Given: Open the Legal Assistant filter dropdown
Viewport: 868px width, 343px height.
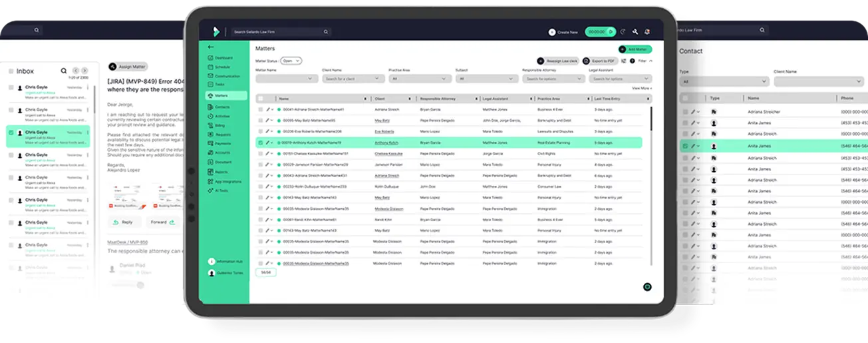Looking at the screenshot, I should point(621,79).
